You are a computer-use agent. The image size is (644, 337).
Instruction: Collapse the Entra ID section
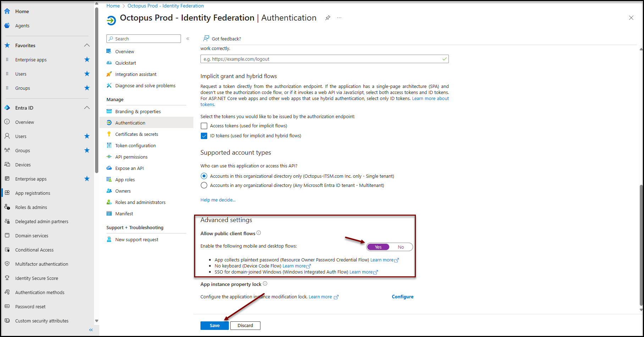(x=87, y=108)
